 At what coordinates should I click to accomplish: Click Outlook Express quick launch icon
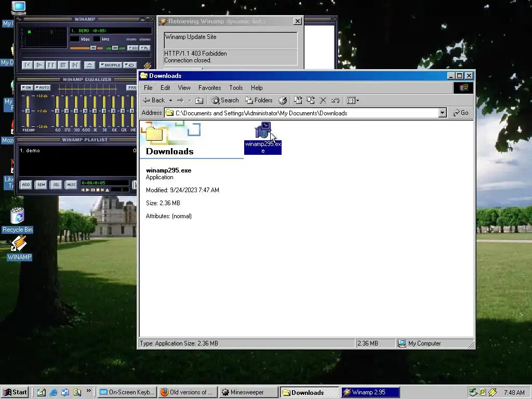pos(65,392)
